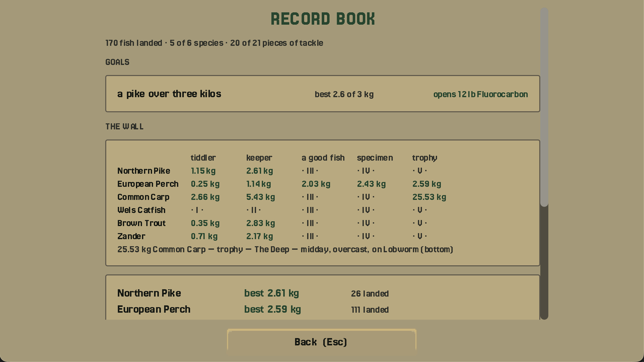Click the Record Book title
Viewport: 644px width, 362px height.
323,19
